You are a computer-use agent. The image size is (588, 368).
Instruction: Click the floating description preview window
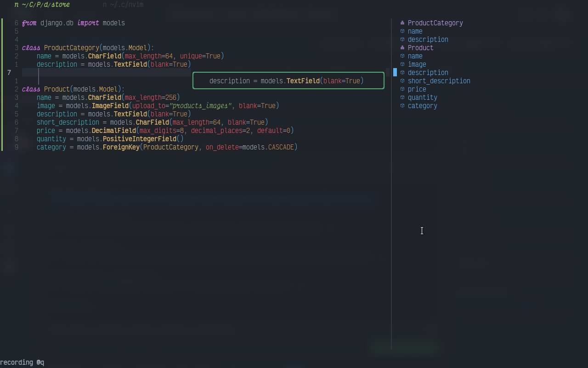288,80
